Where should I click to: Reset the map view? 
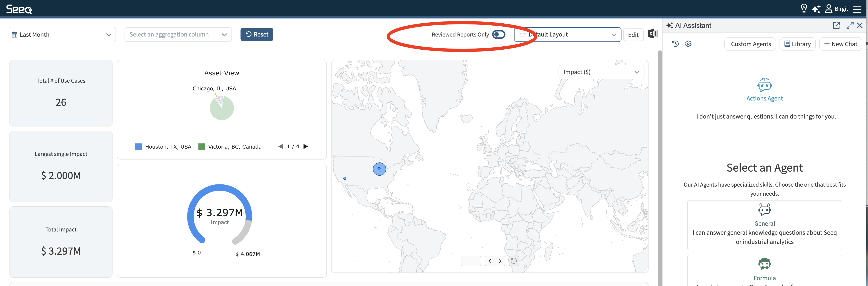513,261
